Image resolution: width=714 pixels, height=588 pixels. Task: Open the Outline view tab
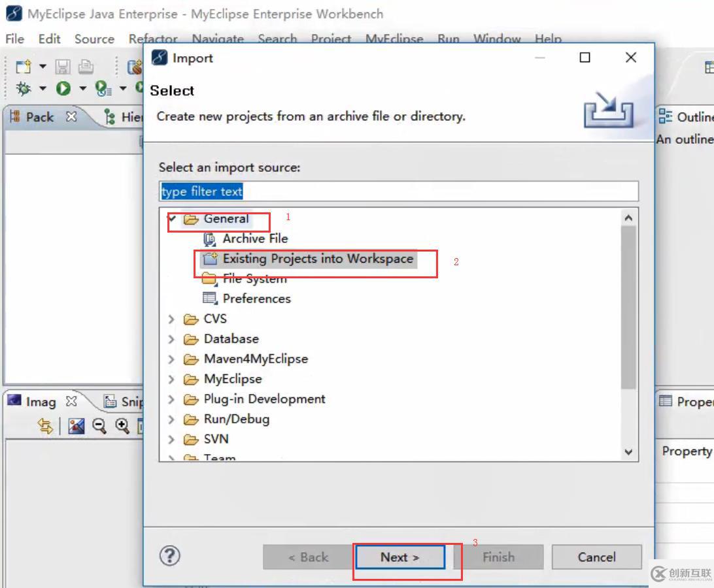click(x=687, y=117)
